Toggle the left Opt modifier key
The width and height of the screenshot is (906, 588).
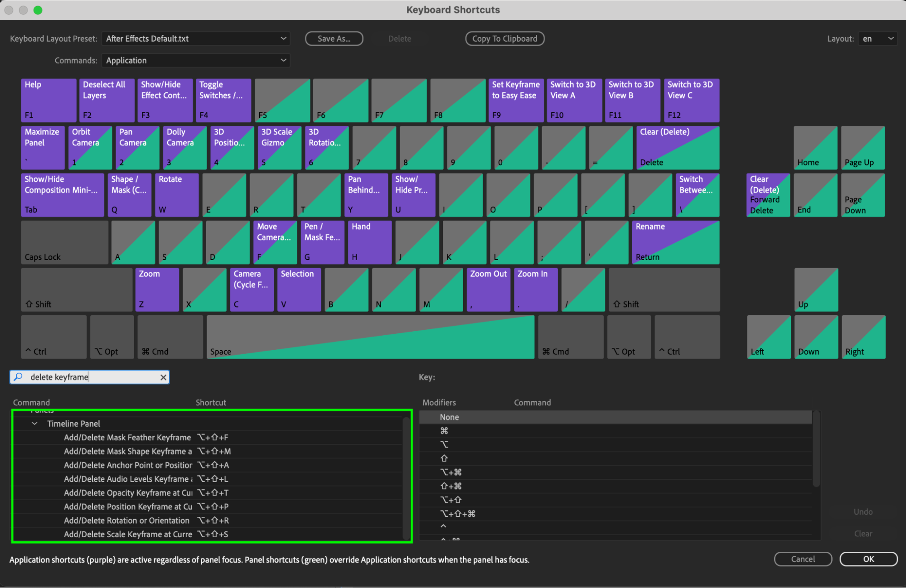(x=111, y=337)
